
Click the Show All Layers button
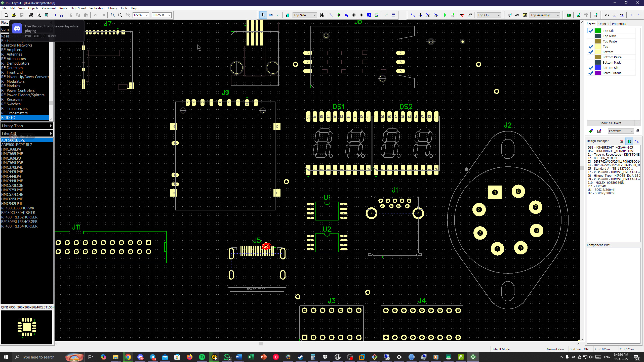click(610, 123)
